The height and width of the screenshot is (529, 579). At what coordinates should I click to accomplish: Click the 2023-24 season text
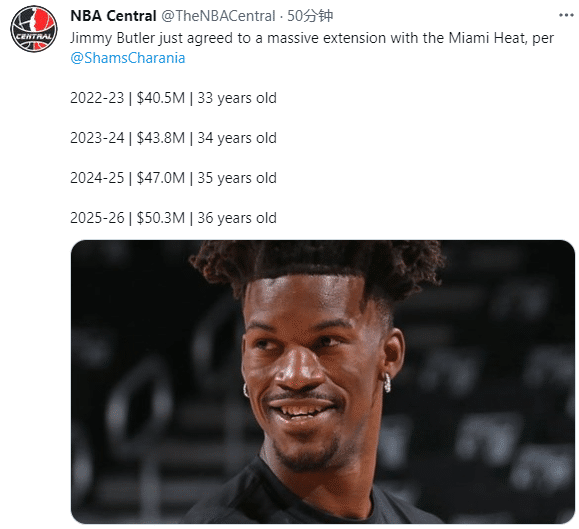pos(97,138)
